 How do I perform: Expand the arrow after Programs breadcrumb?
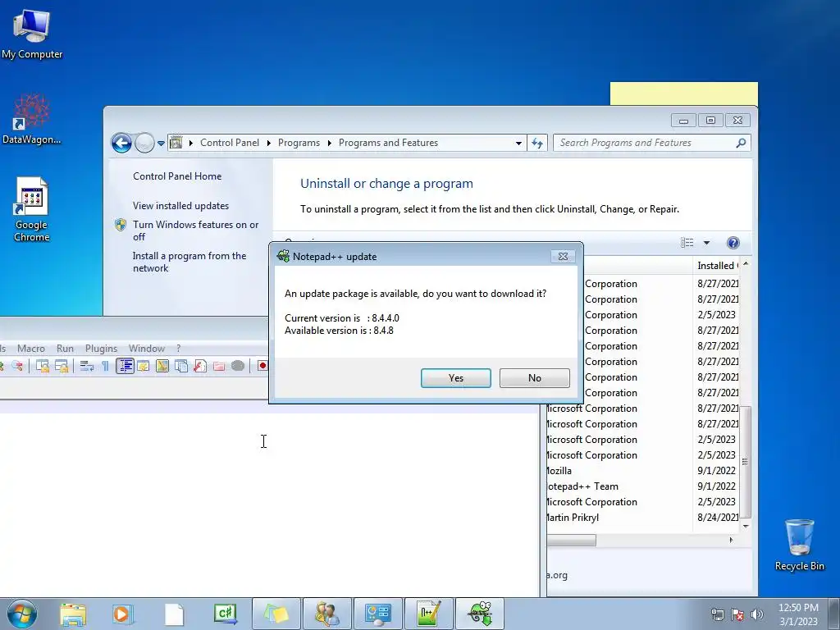329,143
